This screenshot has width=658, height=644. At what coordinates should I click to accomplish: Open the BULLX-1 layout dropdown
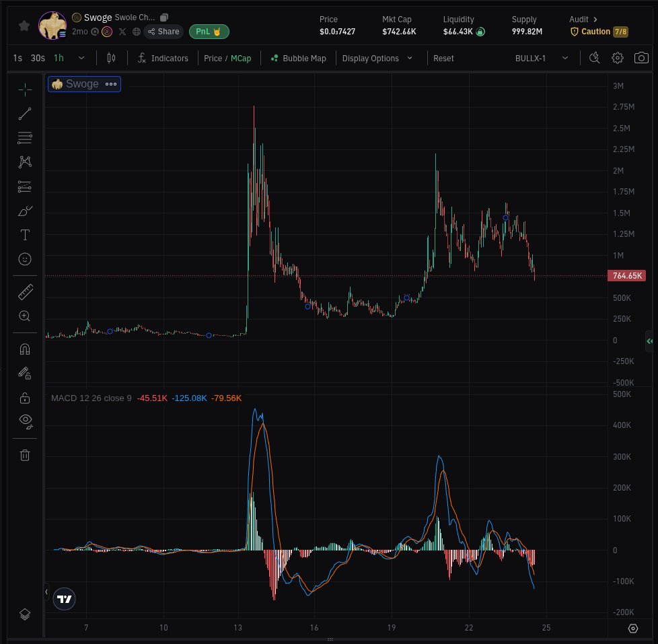point(542,59)
